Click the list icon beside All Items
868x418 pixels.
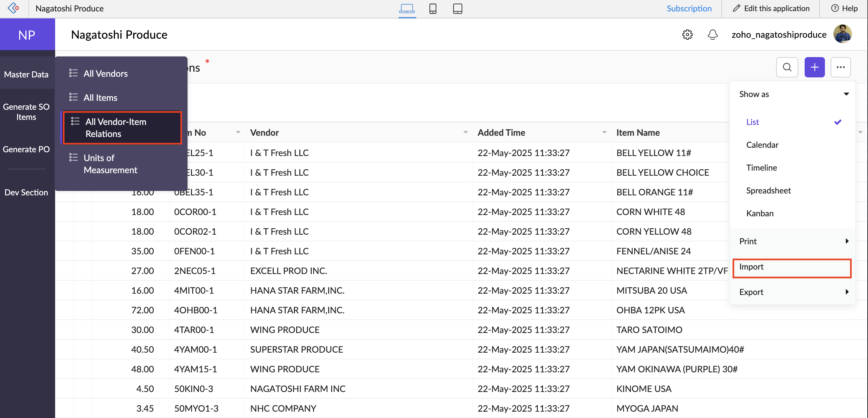coord(73,97)
